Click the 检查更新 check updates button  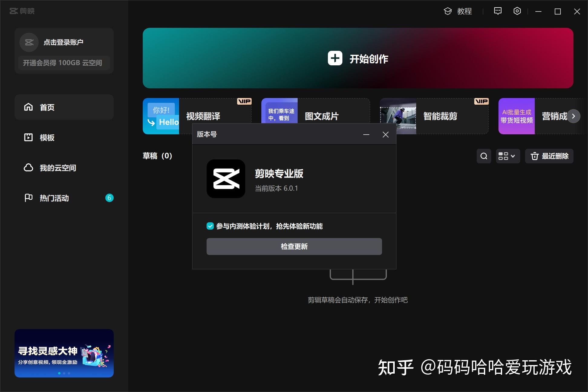[294, 247]
